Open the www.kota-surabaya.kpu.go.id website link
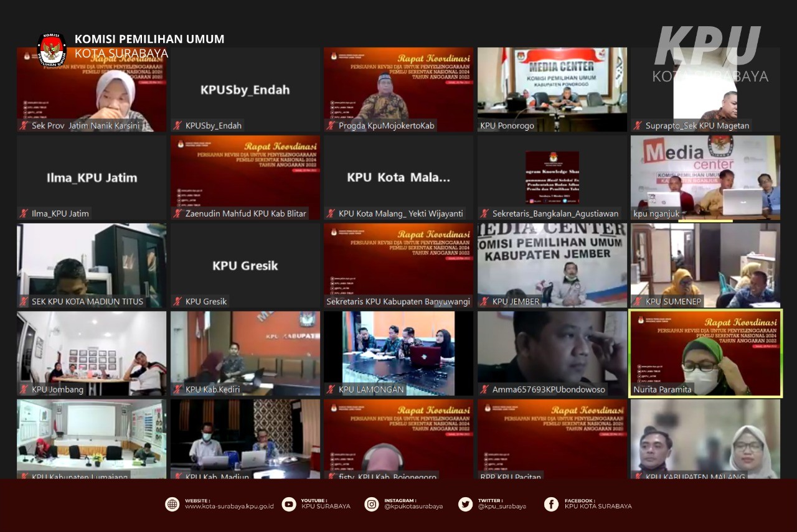This screenshot has width=797, height=532. coord(229,506)
